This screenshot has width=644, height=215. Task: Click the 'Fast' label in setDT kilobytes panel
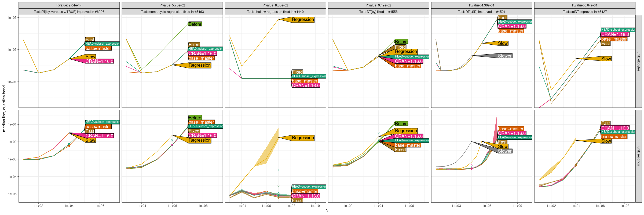pos(606,44)
